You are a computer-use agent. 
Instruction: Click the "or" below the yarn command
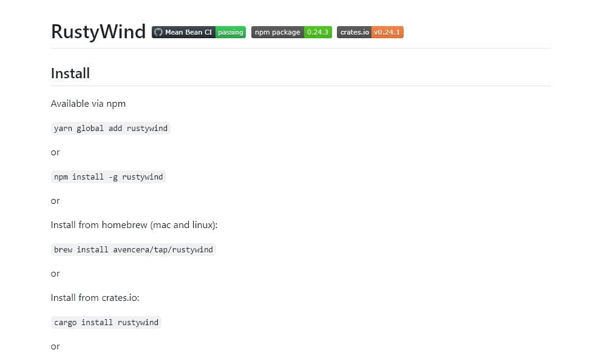click(x=55, y=153)
